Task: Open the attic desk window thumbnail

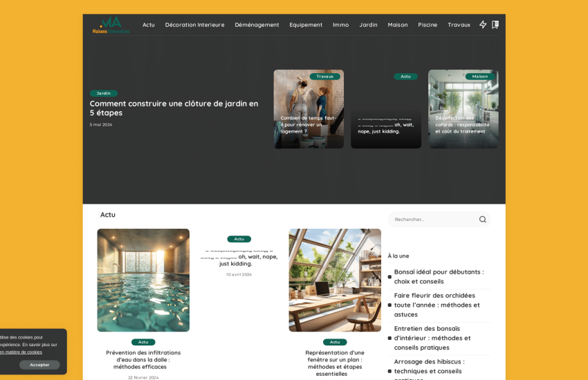Action: pyautogui.click(x=334, y=280)
